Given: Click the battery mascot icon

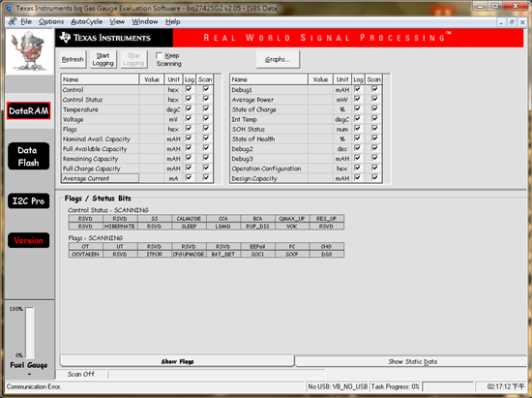Looking at the screenshot, I should [x=29, y=51].
